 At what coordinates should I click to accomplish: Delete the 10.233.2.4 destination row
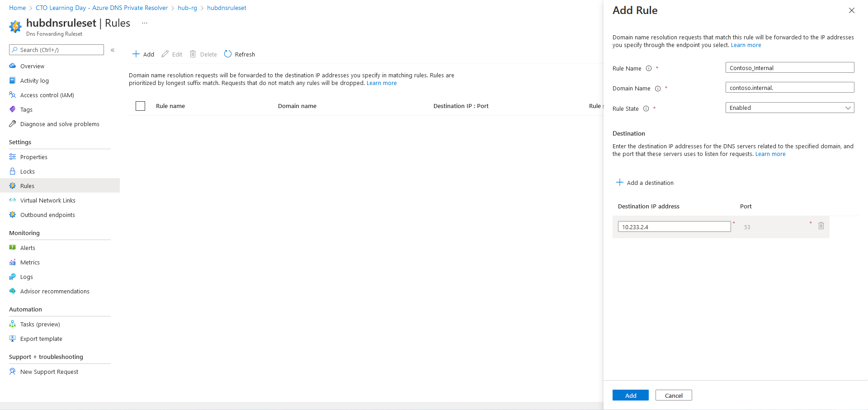tap(821, 226)
